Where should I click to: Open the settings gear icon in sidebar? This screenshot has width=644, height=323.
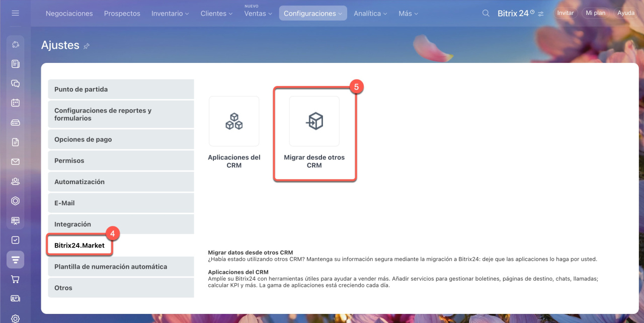pyautogui.click(x=15, y=318)
